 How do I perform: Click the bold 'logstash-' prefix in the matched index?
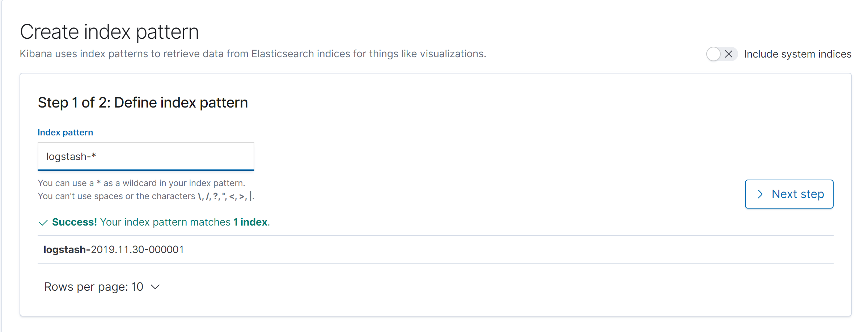pyautogui.click(x=67, y=249)
